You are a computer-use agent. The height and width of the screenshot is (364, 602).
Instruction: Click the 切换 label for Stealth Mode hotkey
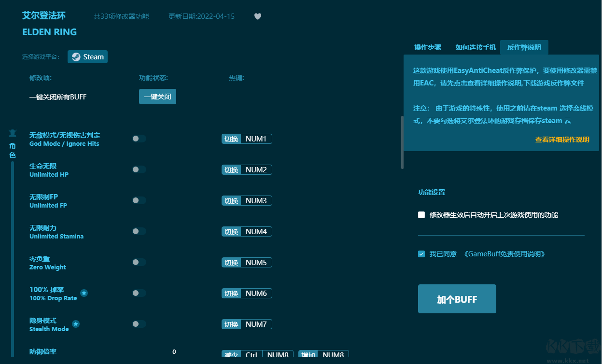click(231, 324)
